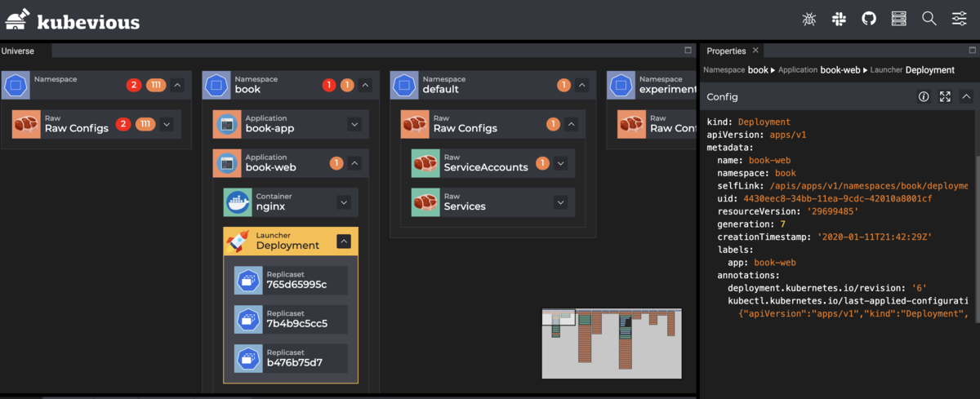The width and height of the screenshot is (980, 399).
Task: Close the Properties tab
Action: [x=755, y=51]
